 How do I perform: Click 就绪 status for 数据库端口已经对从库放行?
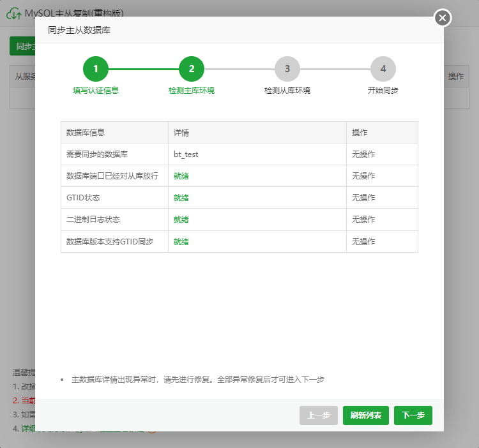(x=181, y=176)
